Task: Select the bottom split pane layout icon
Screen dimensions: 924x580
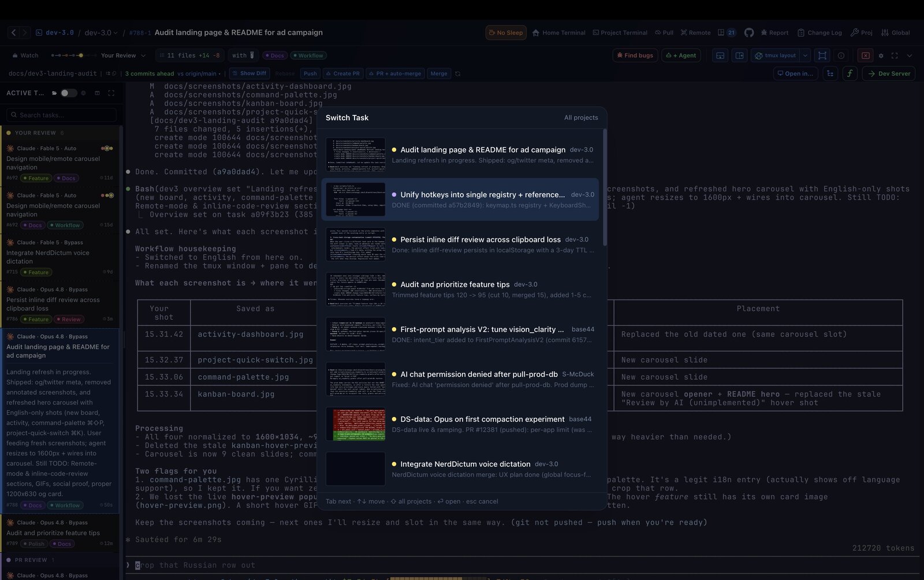Action: point(720,55)
